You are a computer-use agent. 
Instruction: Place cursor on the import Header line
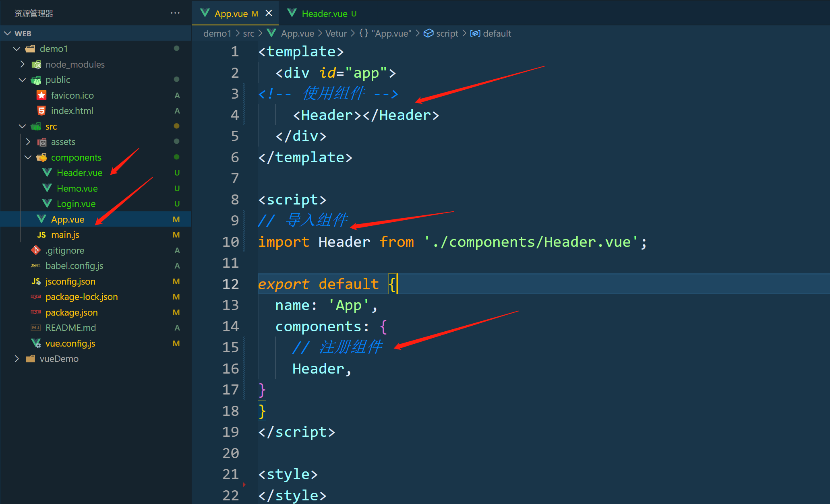[x=452, y=242]
